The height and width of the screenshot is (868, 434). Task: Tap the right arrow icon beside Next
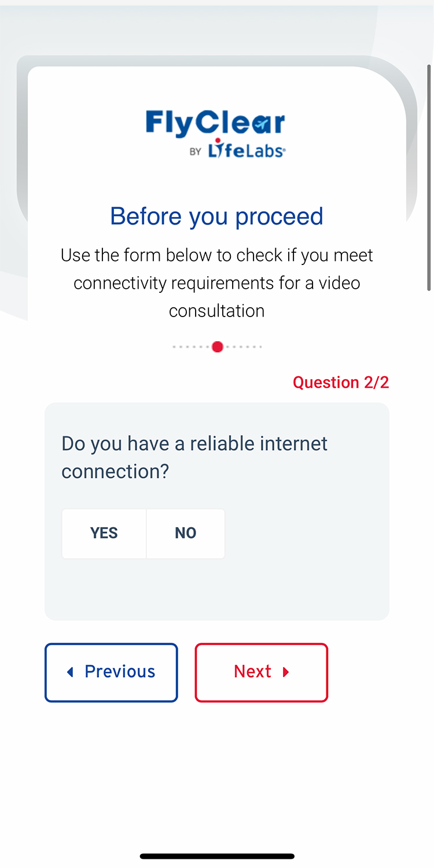pyautogui.click(x=285, y=672)
